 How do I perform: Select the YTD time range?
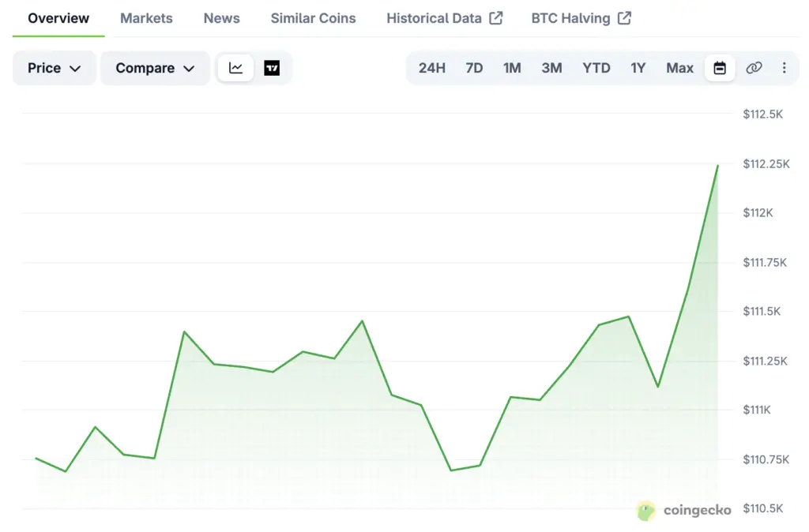596,68
